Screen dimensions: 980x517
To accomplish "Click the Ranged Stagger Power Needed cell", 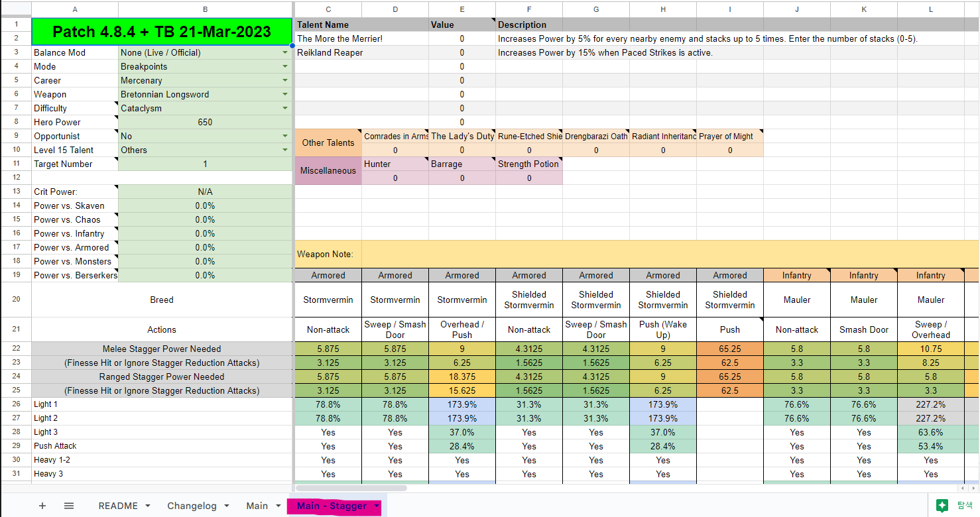I will (x=162, y=376).
